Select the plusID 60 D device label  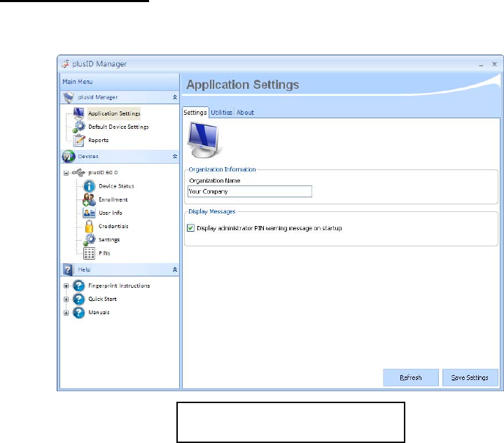tap(103, 173)
